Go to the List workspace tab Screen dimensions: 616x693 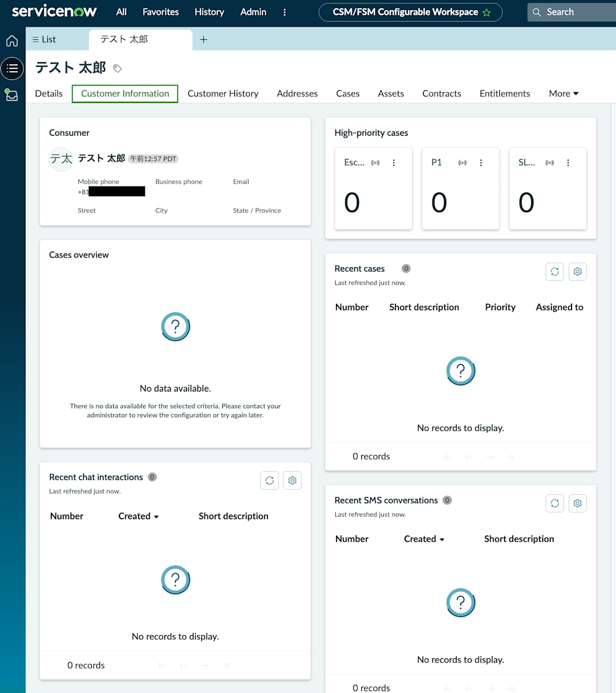coord(44,39)
